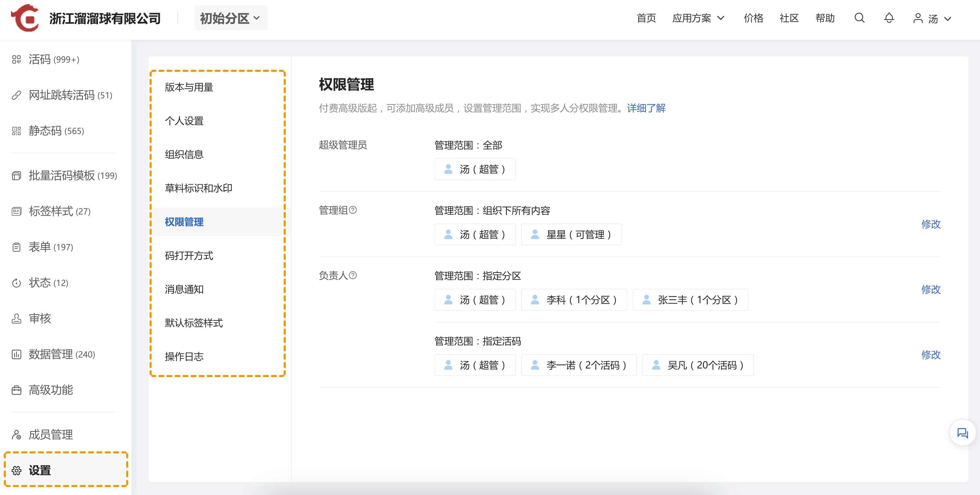The image size is (980, 495).
Task: Click avatar icon of 星星（可管理）
Action: point(535,234)
